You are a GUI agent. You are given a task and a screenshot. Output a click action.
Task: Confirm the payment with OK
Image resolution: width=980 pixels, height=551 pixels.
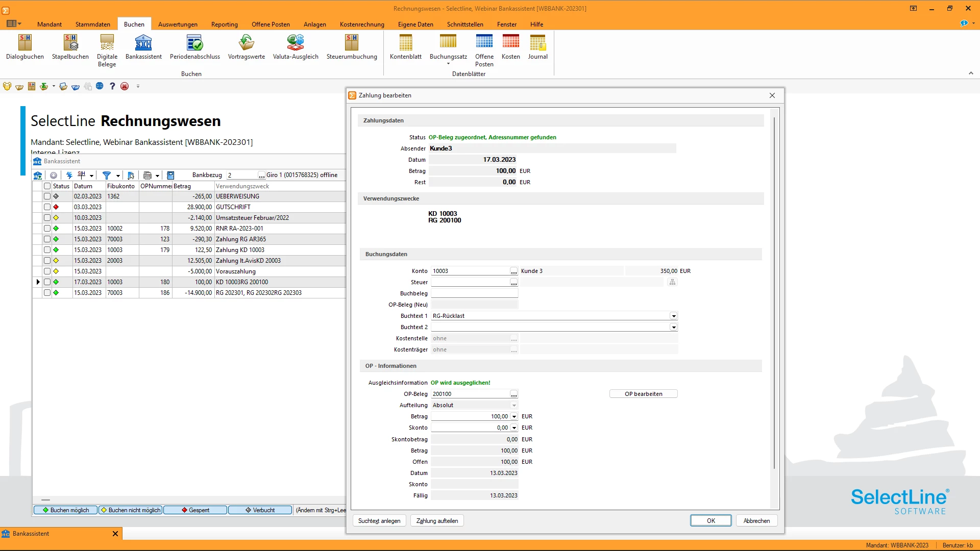point(711,520)
